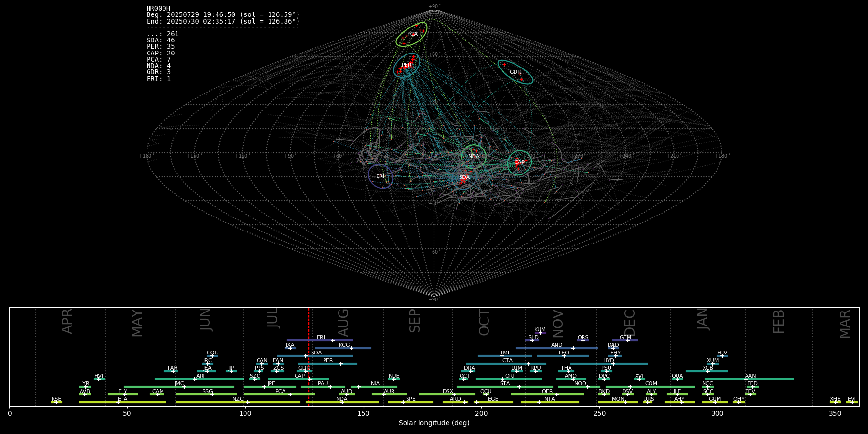Click the 'Solar longitude (deg)' axis title
Viewport: 868px width, 434px height.
coord(434,423)
